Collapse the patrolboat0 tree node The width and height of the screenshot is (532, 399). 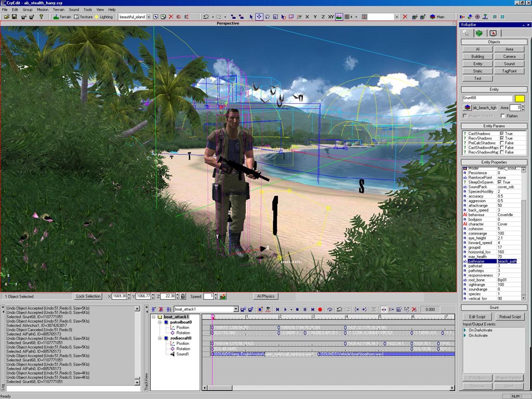[160, 322]
